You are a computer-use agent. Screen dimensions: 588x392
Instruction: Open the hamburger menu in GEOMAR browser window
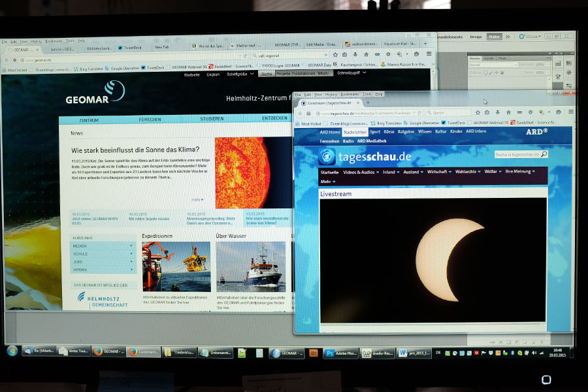[429, 54]
